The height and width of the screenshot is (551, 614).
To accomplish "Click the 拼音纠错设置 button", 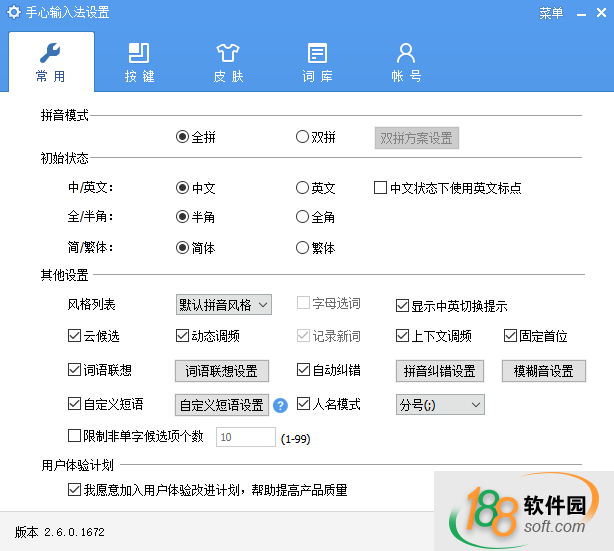I will [x=439, y=371].
